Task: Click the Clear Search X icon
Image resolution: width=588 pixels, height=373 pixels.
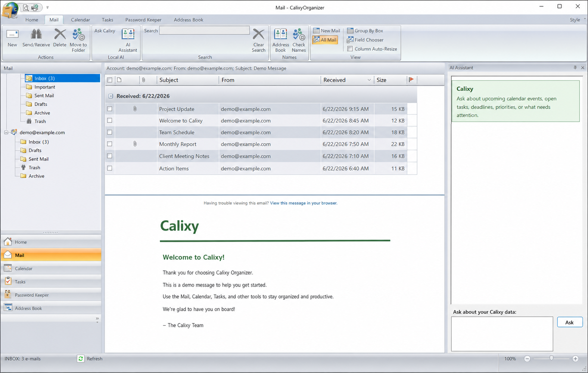Action: [x=258, y=34]
